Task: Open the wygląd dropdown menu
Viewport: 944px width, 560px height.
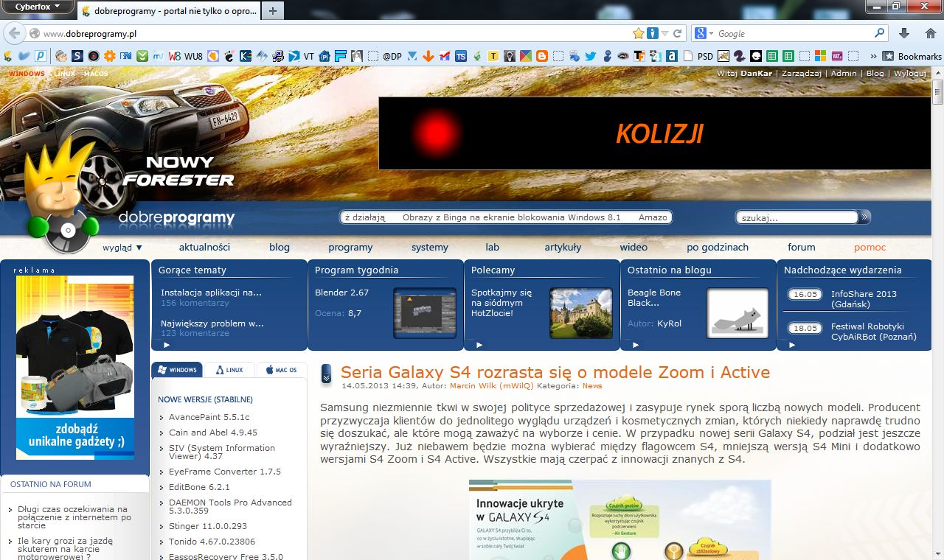Action: click(122, 247)
